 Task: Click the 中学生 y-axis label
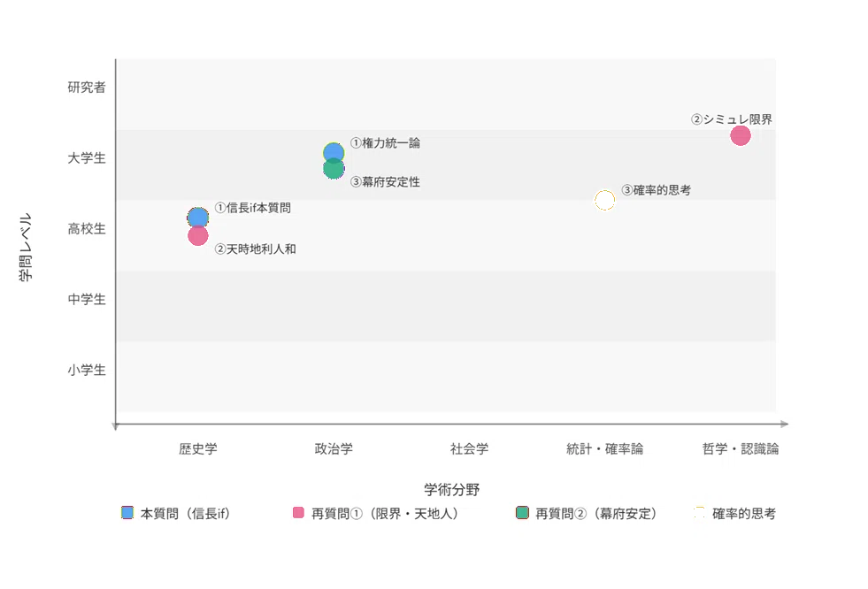87,299
